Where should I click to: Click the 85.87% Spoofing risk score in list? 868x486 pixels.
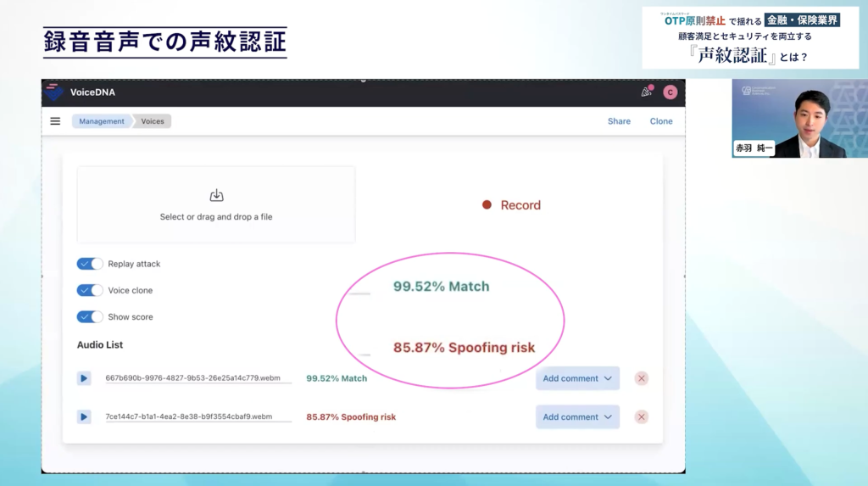(351, 416)
